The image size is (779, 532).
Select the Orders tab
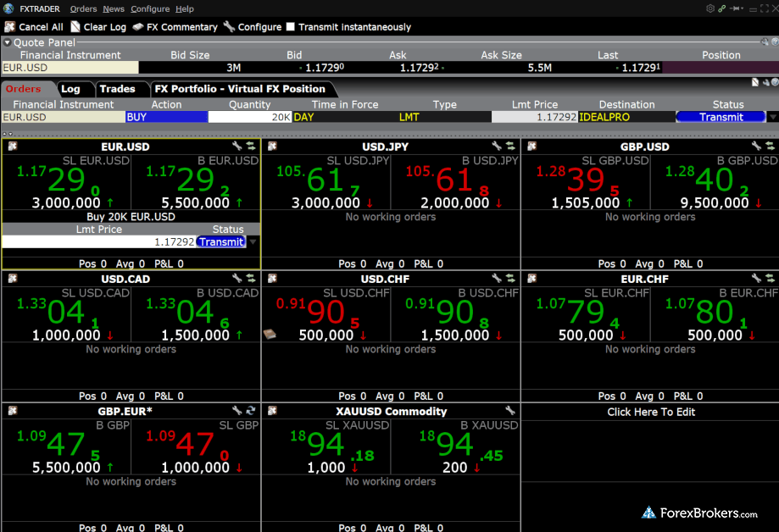pos(24,89)
